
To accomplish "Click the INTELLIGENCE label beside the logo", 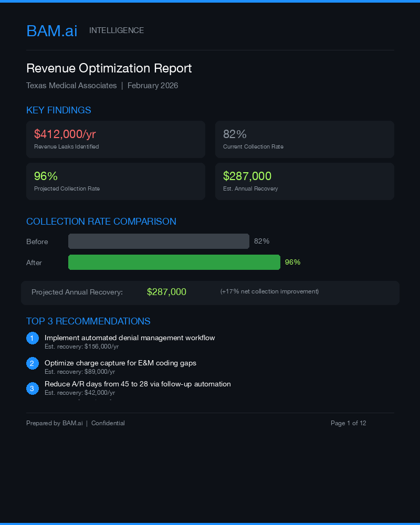I will tap(117, 30).
